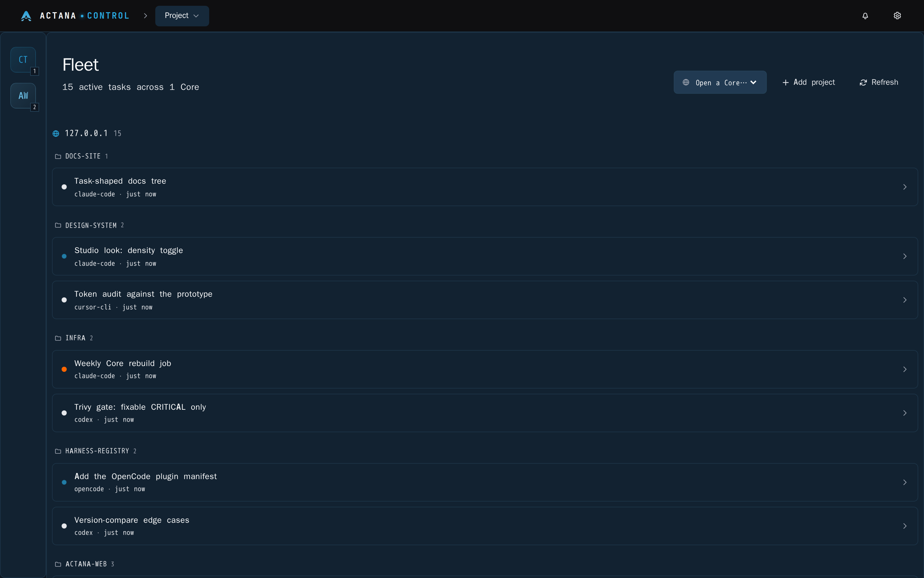Open Weekly Core rebuild job via chevron
924x578 pixels.
click(904, 369)
